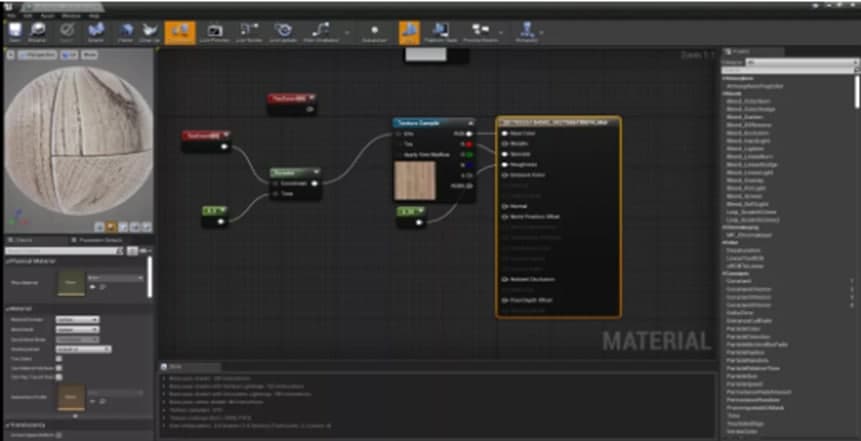Screen dimensions: 861x441
Task: Toggle the highlighted Connectors toolbar button
Action: pos(180,32)
